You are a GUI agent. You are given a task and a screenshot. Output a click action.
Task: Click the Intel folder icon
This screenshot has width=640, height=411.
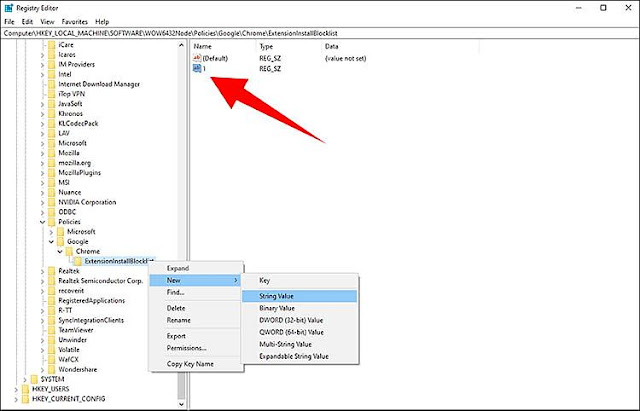point(51,74)
